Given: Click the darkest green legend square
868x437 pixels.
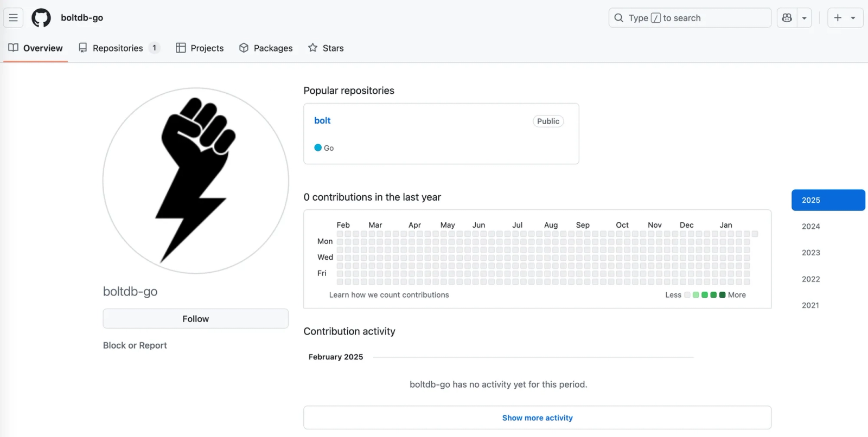Looking at the screenshot, I should tap(722, 295).
